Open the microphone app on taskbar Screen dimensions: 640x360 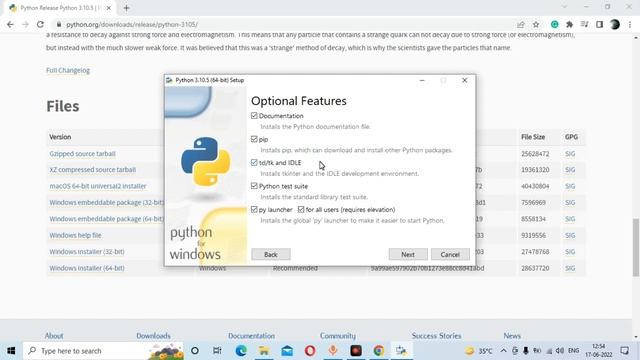pos(333,351)
